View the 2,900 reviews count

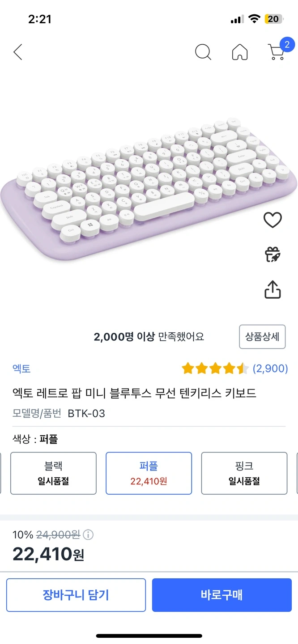coord(270,369)
